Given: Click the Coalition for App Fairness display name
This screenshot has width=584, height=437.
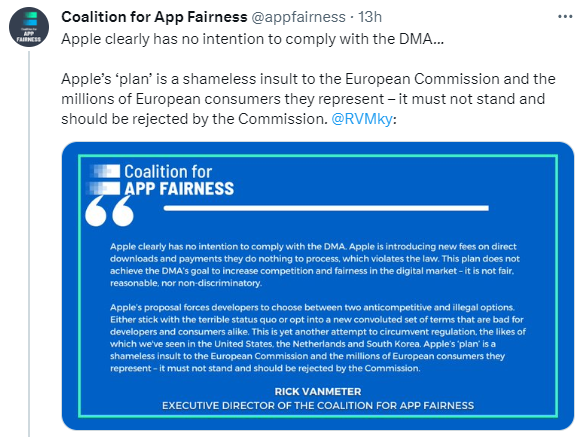Looking at the screenshot, I should point(154,17).
